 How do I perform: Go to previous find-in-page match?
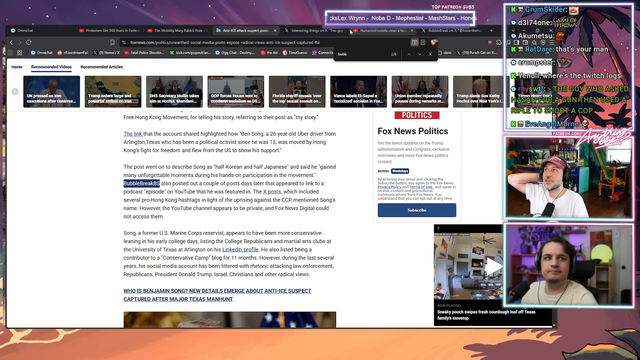coord(409,54)
